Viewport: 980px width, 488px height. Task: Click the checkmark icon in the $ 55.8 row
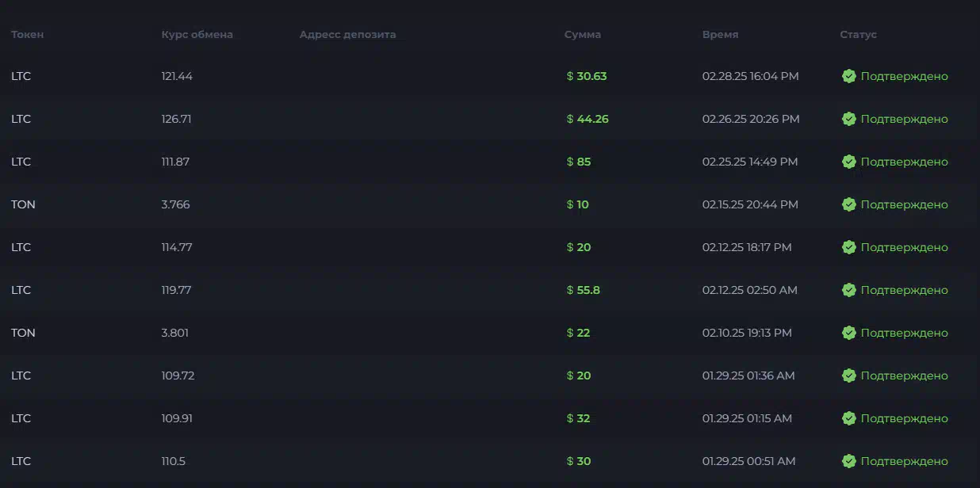pos(848,290)
